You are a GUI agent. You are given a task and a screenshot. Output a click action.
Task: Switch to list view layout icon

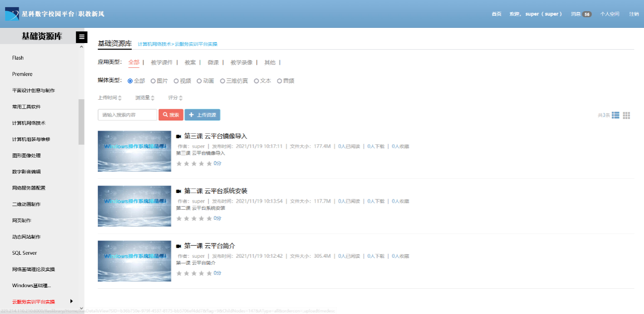(616, 115)
